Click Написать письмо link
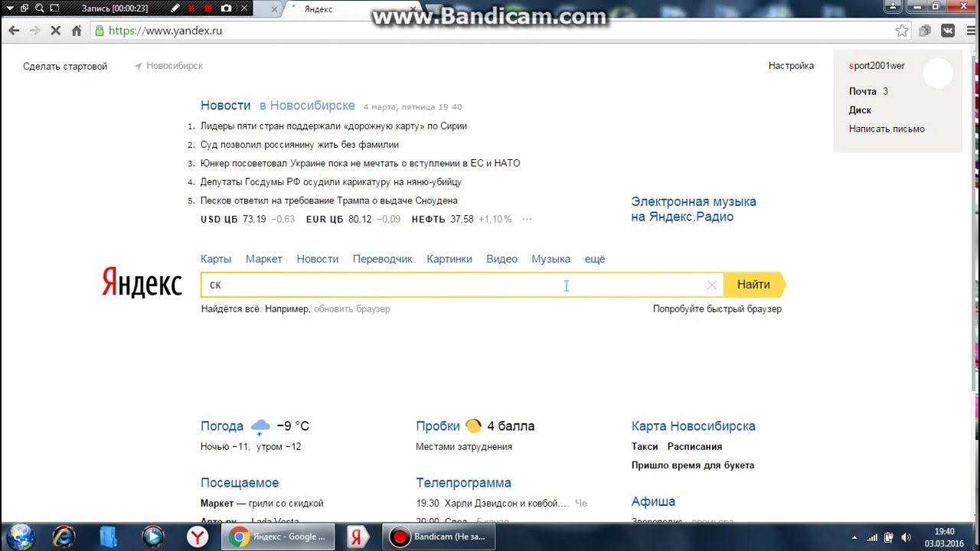 tap(887, 129)
